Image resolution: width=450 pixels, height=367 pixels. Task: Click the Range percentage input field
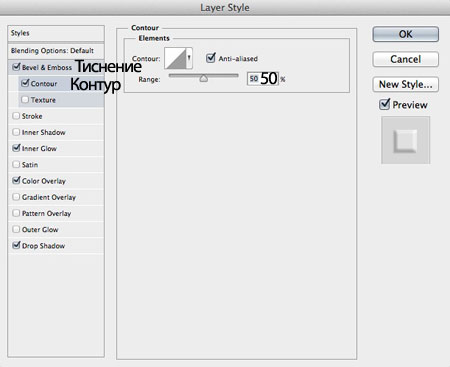pyautogui.click(x=263, y=79)
